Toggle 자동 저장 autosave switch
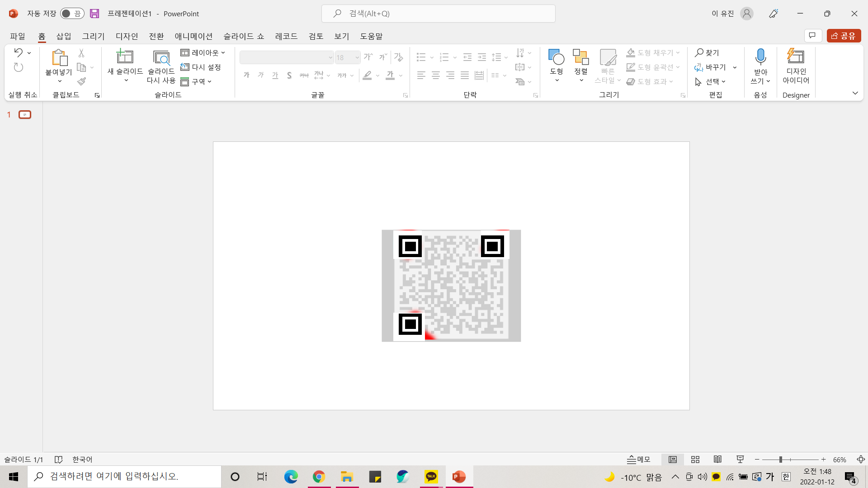The height and width of the screenshot is (488, 868). [x=72, y=14]
